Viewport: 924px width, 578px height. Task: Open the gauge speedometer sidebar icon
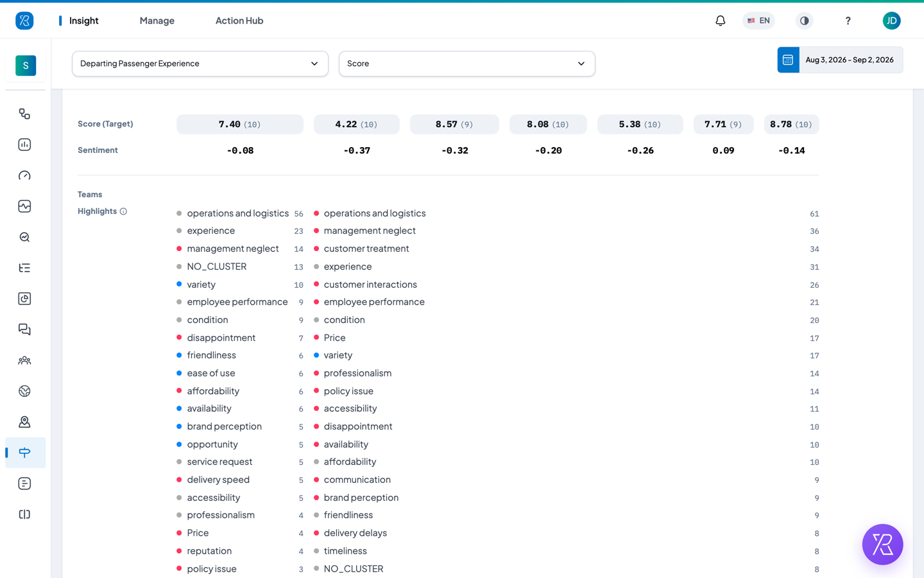(x=24, y=175)
